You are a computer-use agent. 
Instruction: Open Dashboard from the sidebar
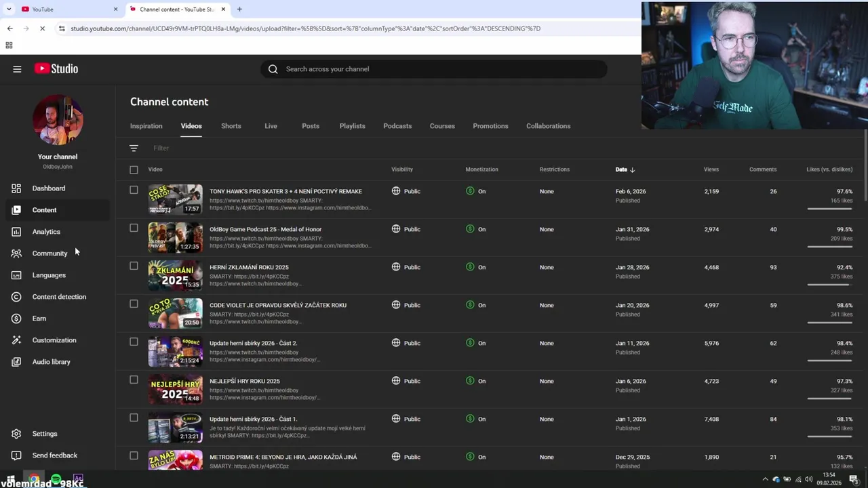click(x=49, y=188)
